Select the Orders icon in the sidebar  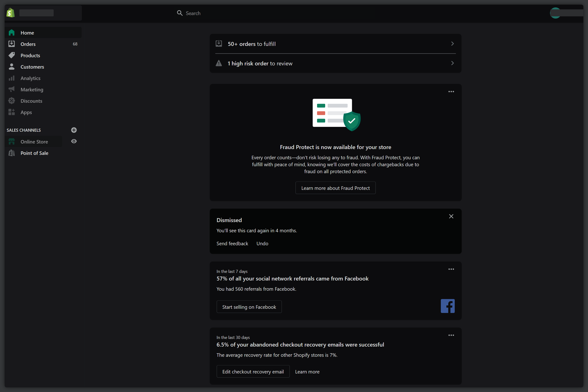(x=12, y=44)
